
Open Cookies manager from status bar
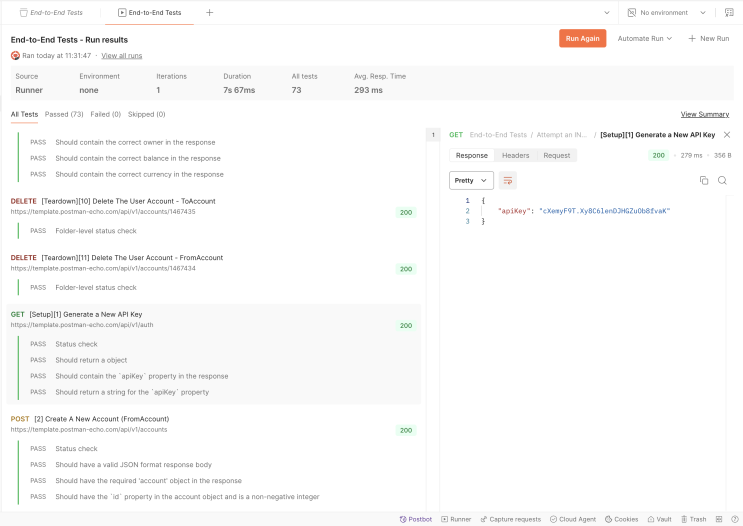coord(621,519)
